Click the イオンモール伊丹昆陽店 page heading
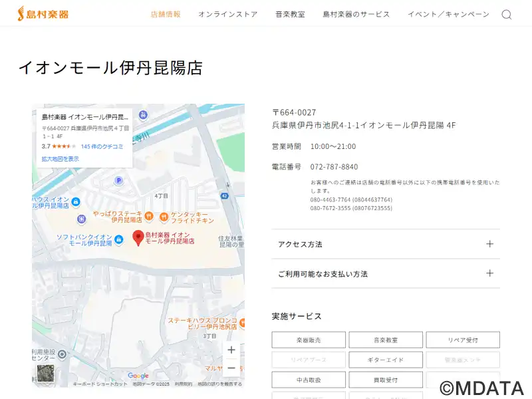532x399 pixels. (110, 68)
